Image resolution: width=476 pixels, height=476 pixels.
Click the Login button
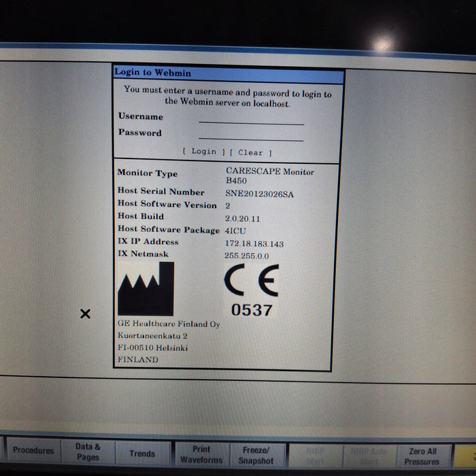[204, 151]
